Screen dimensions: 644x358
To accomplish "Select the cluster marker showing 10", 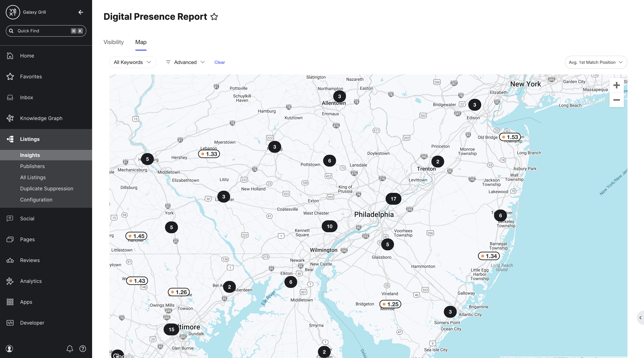I will pos(330,226).
